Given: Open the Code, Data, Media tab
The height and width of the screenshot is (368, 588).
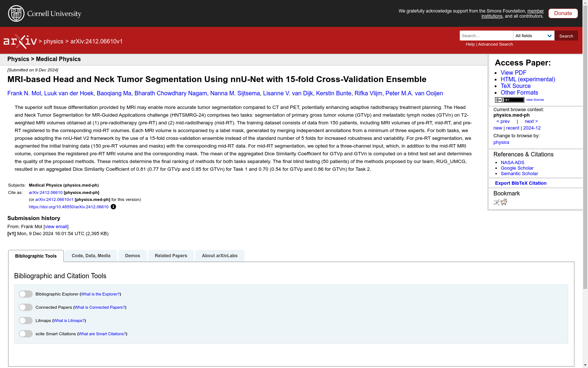Looking at the screenshot, I should pyautogui.click(x=91, y=256).
